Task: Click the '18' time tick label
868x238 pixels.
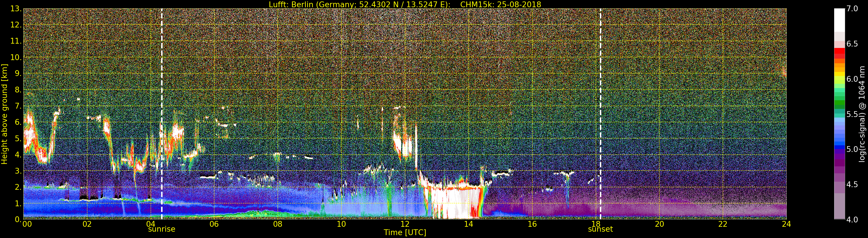Action: 596,224
